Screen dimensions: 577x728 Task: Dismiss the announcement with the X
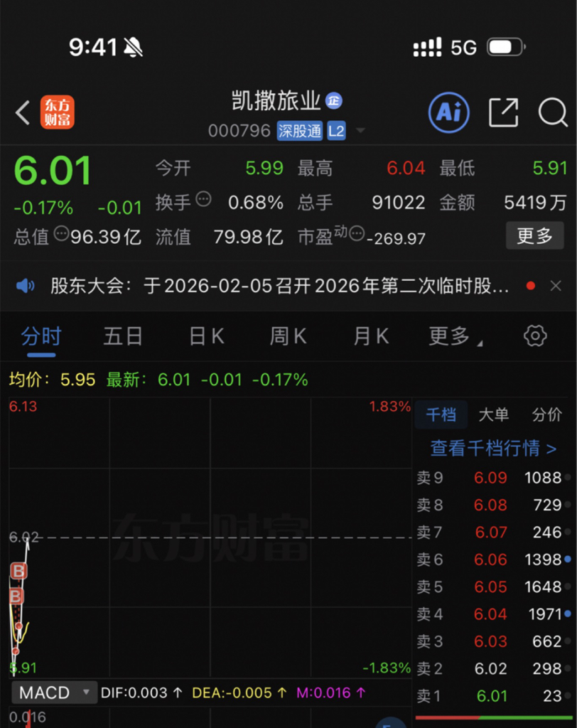(556, 286)
